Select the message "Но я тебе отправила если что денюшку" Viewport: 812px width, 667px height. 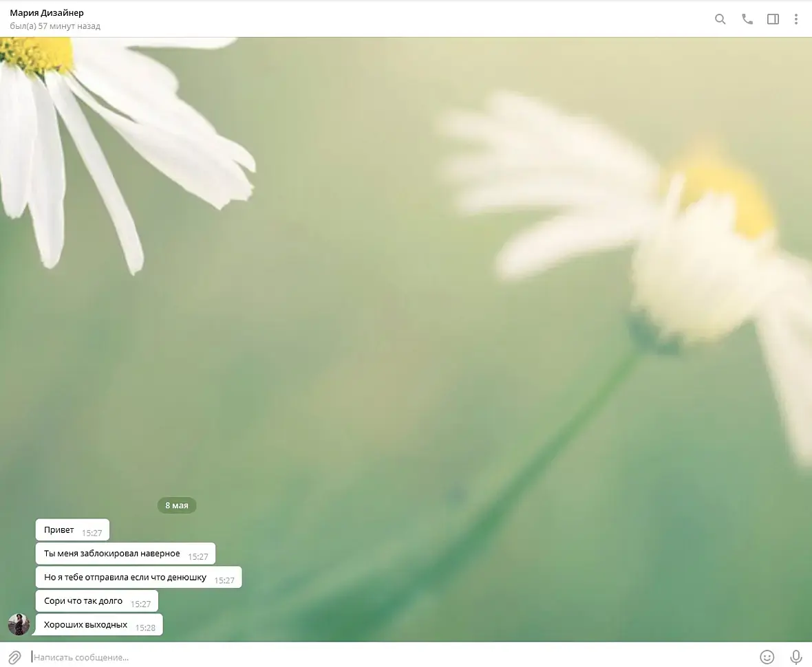(139, 577)
